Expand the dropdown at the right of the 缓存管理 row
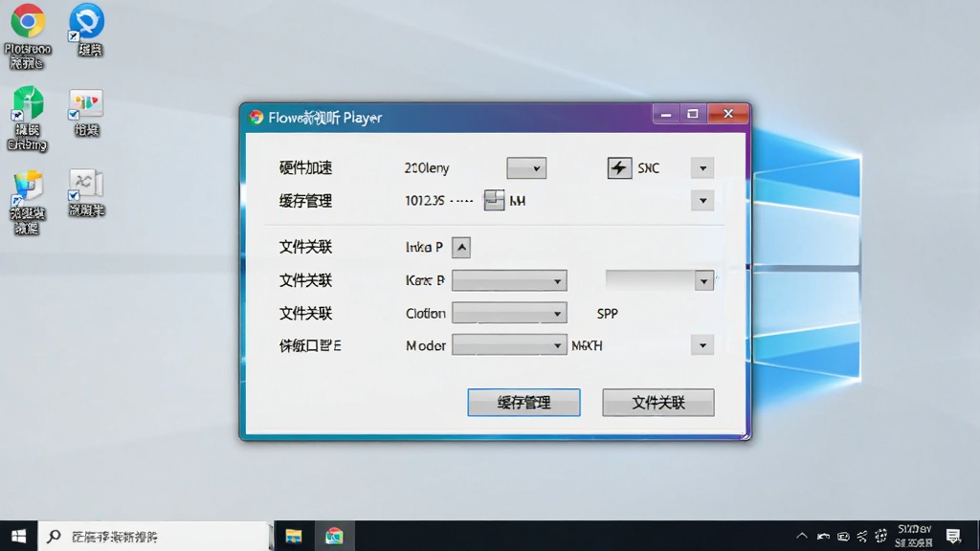980x551 pixels. click(702, 201)
